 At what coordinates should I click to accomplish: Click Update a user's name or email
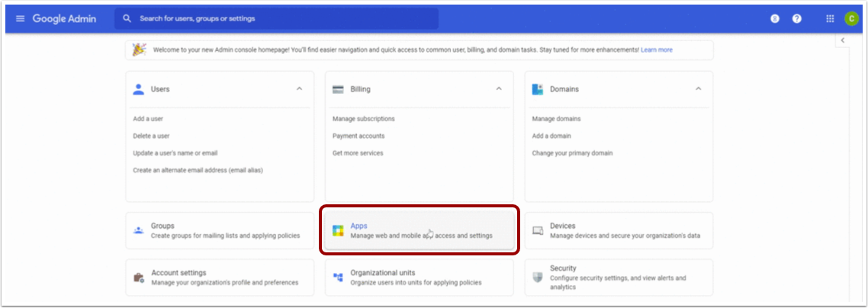pos(175,153)
